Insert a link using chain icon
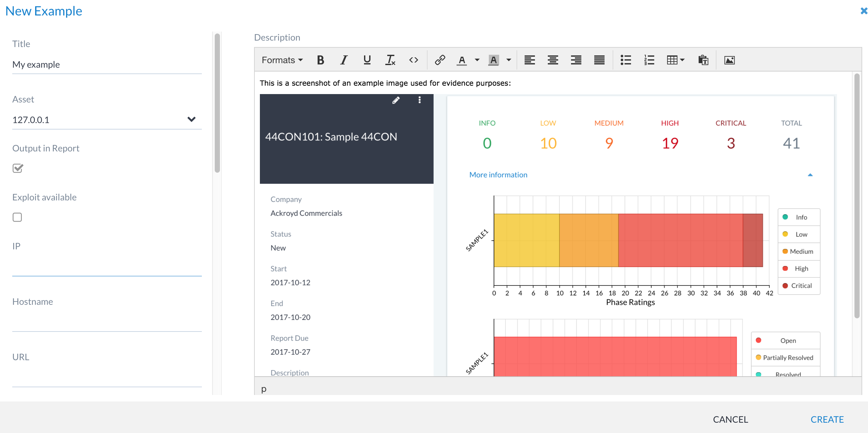The image size is (868, 433). (x=440, y=60)
